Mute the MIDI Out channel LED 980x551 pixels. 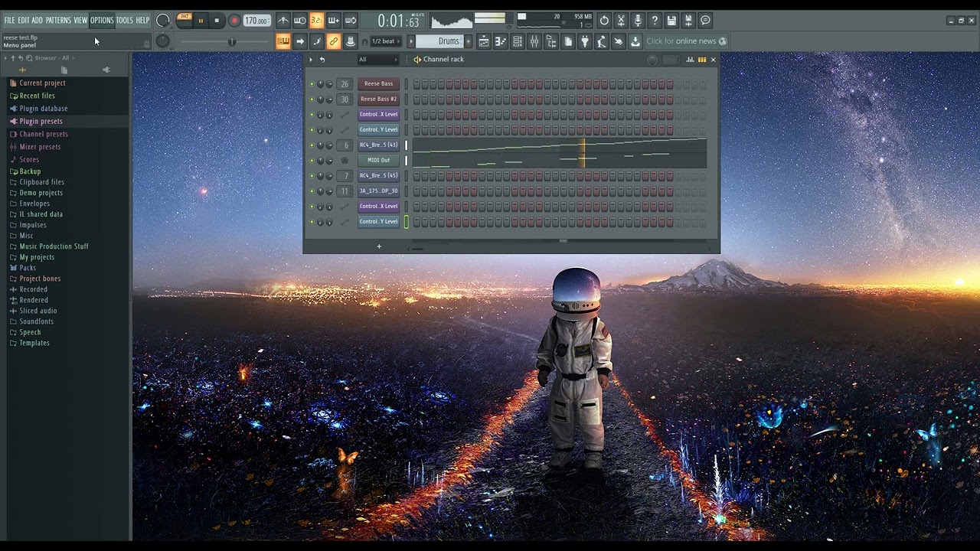(x=312, y=161)
